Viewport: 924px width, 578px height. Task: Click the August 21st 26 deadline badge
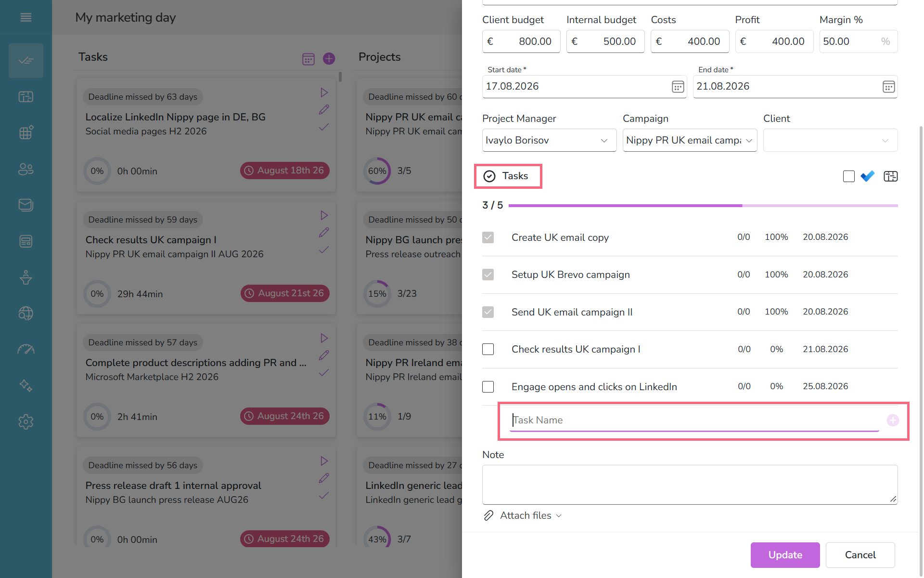[x=285, y=293]
